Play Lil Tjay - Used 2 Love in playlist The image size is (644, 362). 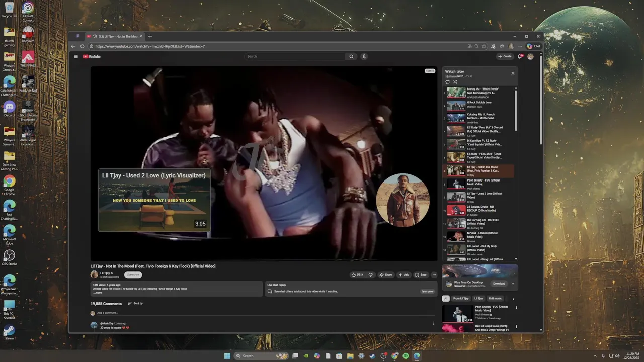tap(478, 197)
